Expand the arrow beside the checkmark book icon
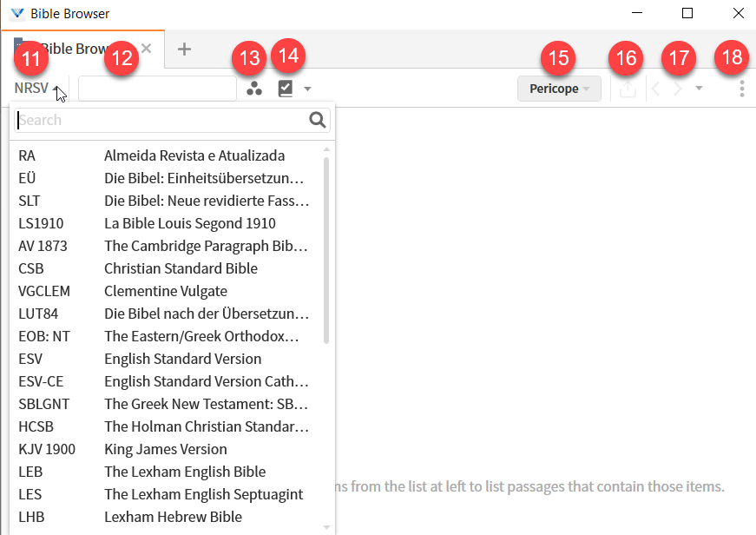 pos(307,89)
